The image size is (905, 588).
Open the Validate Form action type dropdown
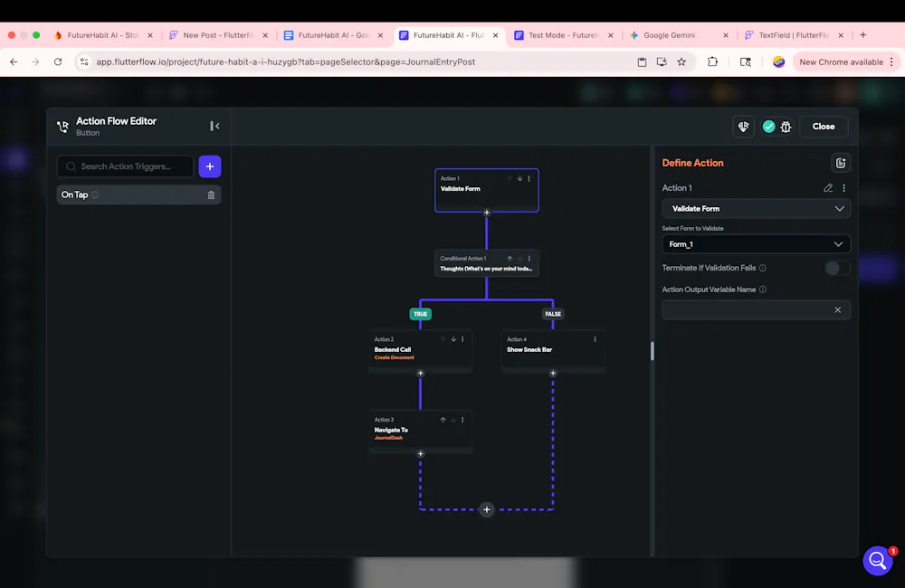[756, 209]
